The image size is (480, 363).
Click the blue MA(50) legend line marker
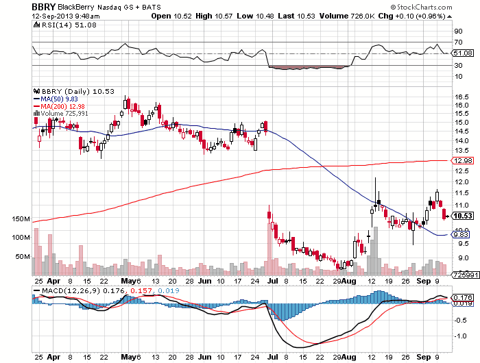pos(36,99)
